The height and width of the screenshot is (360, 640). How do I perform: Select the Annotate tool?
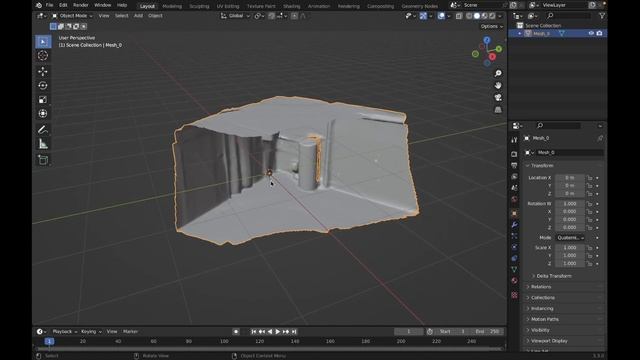pos(43,130)
